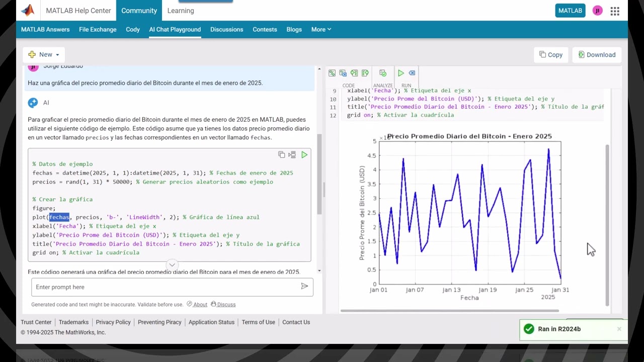The width and height of the screenshot is (644, 362).
Task: Open Preventing Piracy footer link
Action: click(x=159, y=322)
